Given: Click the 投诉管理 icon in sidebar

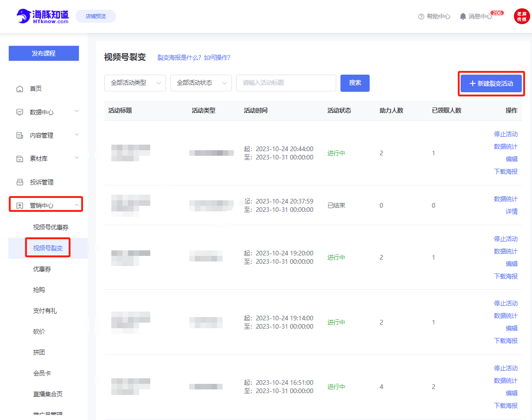Looking at the screenshot, I should tap(19, 182).
